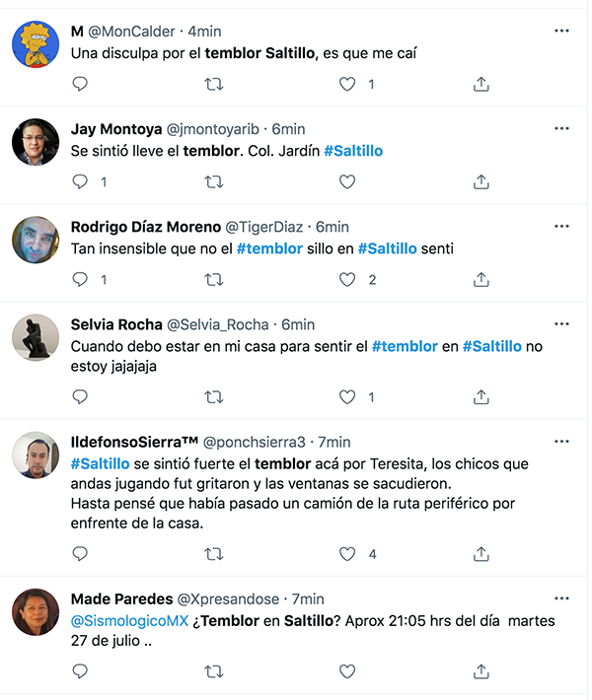Click the #temblor hashtag in Rodrigo's tweet
The width and height of the screenshot is (592, 700).
pyautogui.click(x=269, y=248)
